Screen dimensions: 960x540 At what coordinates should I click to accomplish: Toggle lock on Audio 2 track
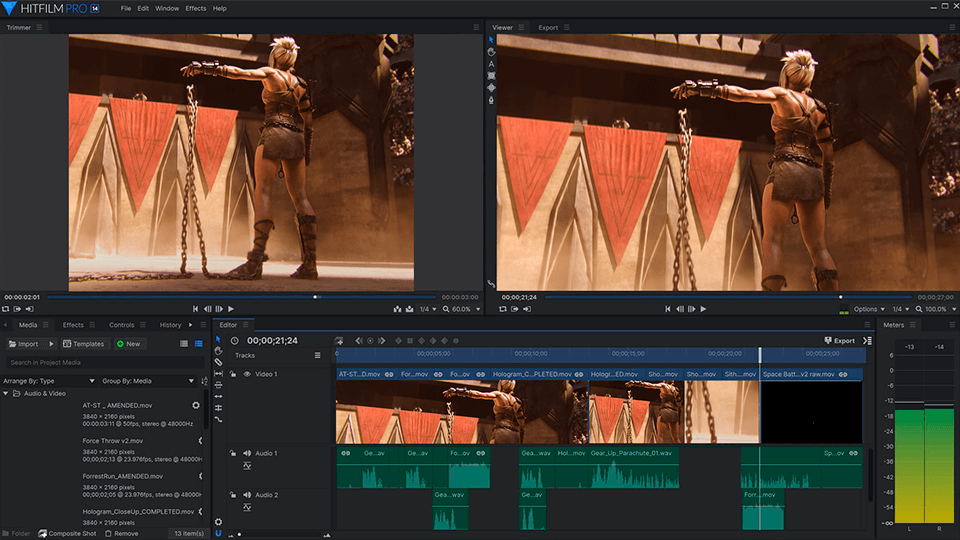(x=233, y=495)
